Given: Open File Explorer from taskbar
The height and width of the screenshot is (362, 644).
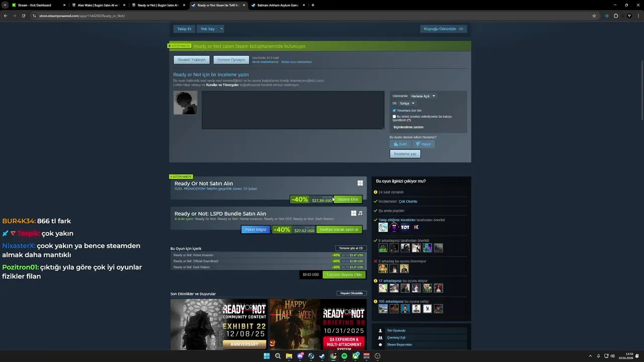Looking at the screenshot, I should click(289, 356).
